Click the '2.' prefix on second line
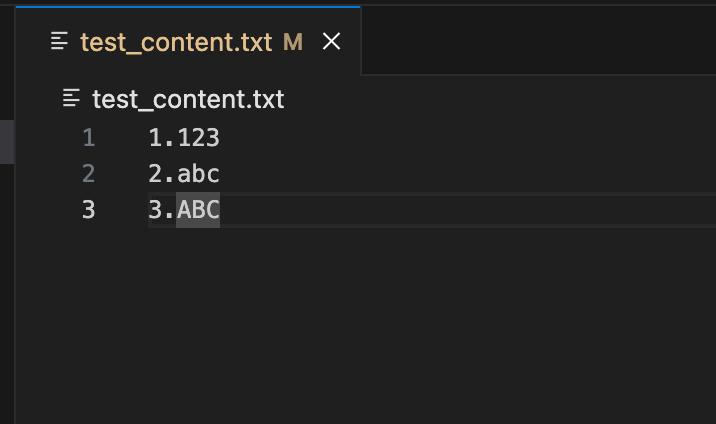716x424 pixels. pyautogui.click(x=162, y=173)
